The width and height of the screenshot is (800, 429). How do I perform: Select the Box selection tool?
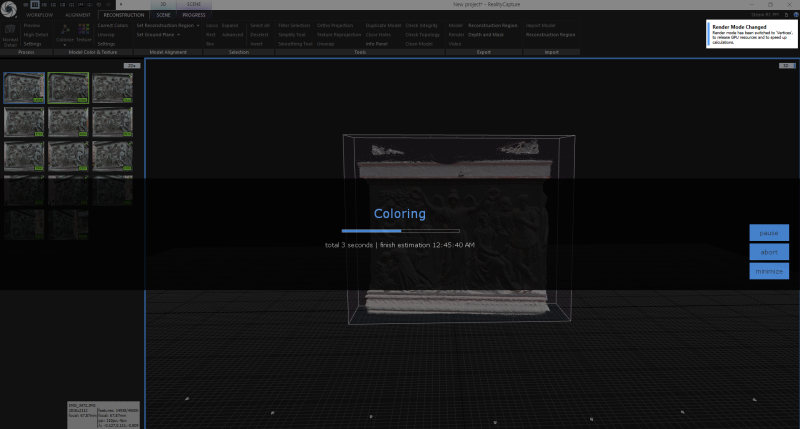(x=210, y=44)
